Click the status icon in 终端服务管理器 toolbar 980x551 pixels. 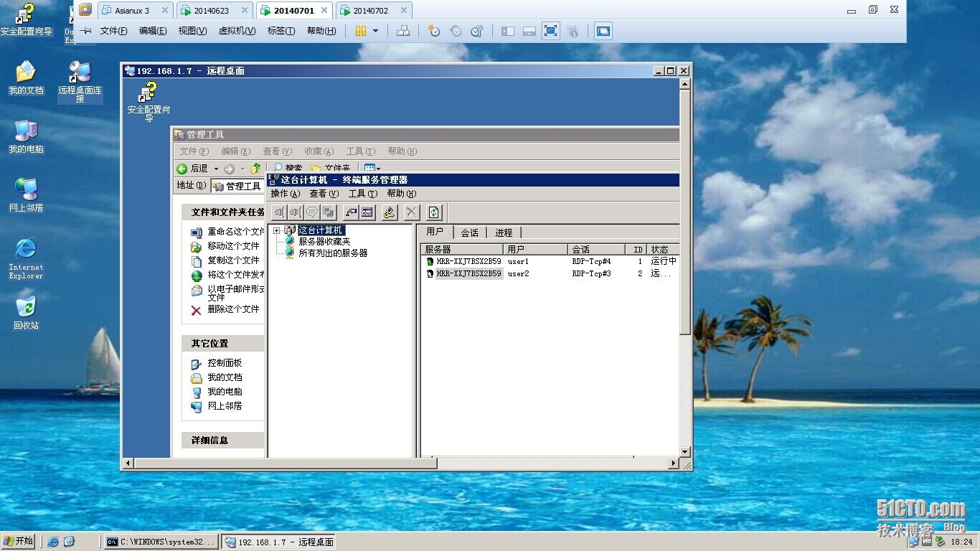367,212
